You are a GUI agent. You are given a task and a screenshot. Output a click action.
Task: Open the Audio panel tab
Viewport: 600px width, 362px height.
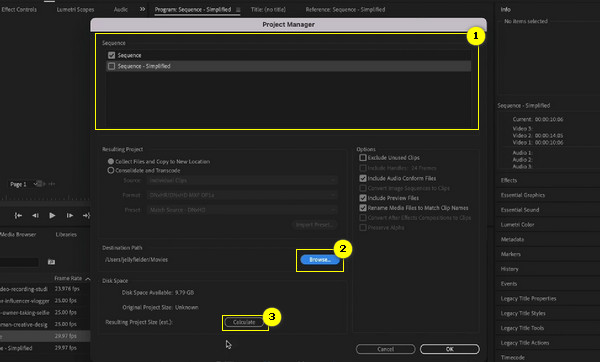[x=121, y=10]
